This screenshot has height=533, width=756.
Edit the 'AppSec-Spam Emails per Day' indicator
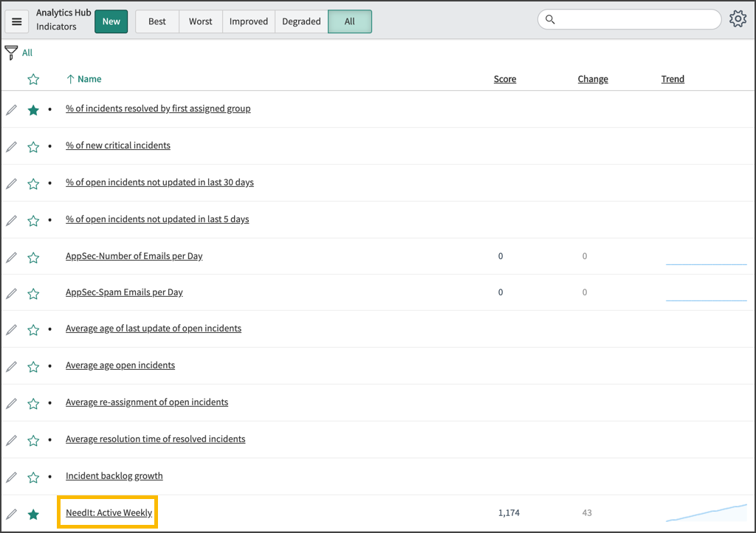click(11, 293)
